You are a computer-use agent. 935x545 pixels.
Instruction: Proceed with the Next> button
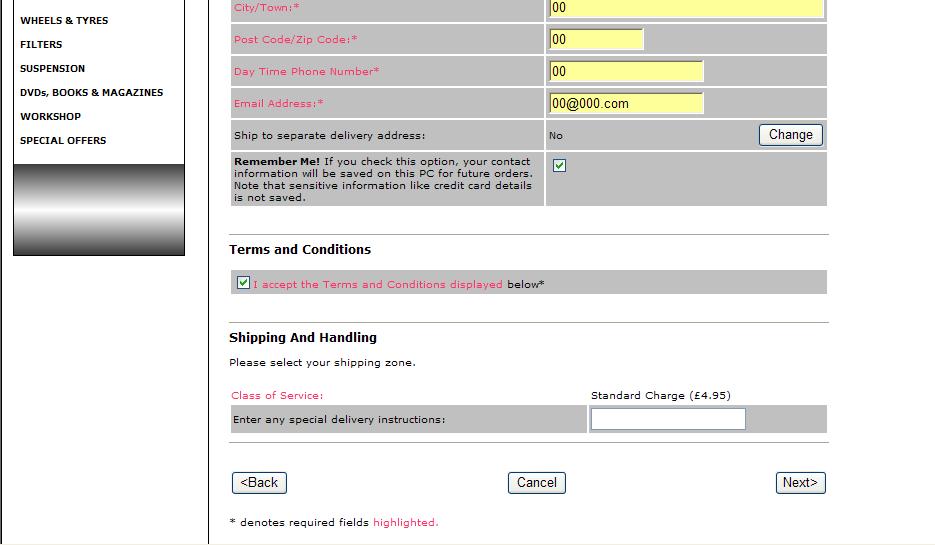click(x=800, y=483)
